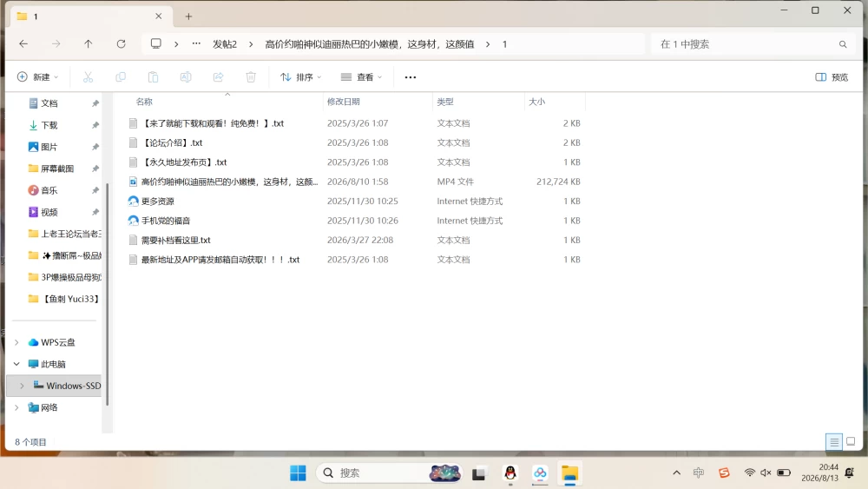Open the See more toolbar menu

pos(411,77)
